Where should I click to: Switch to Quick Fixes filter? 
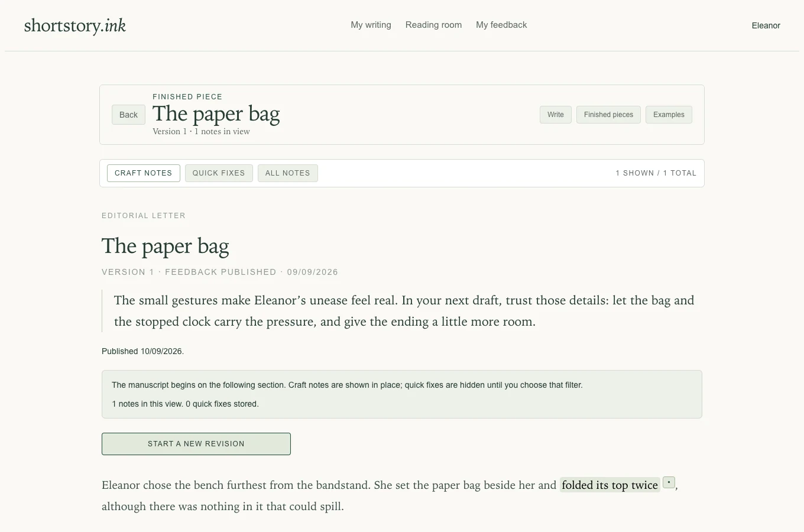pos(219,173)
